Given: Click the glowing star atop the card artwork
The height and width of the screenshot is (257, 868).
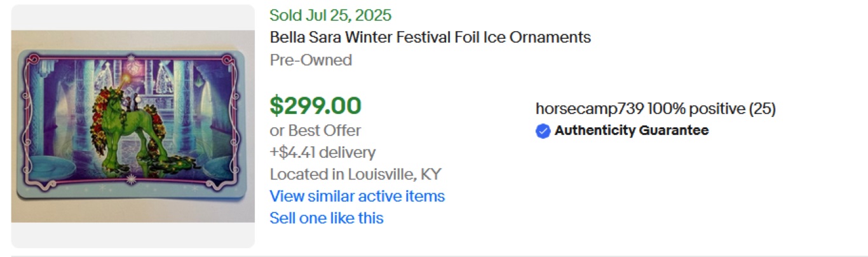Looking at the screenshot, I should coord(133,67).
